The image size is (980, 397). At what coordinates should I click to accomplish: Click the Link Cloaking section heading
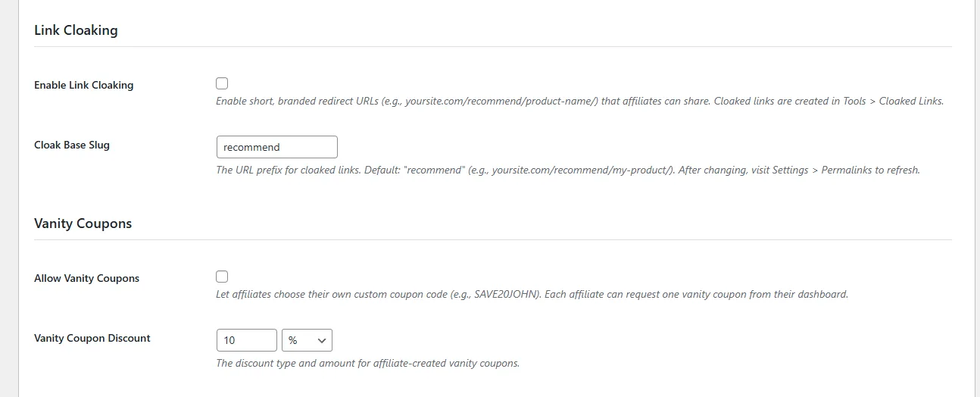click(76, 31)
